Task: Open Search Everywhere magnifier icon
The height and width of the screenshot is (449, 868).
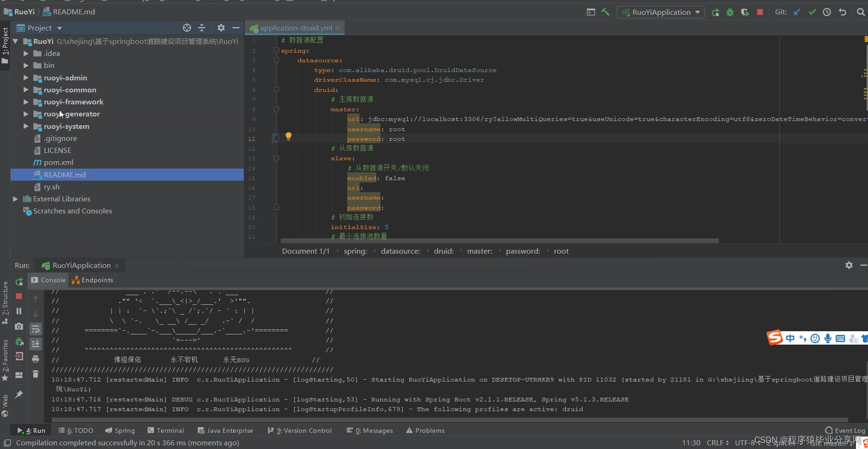Action: [861, 12]
